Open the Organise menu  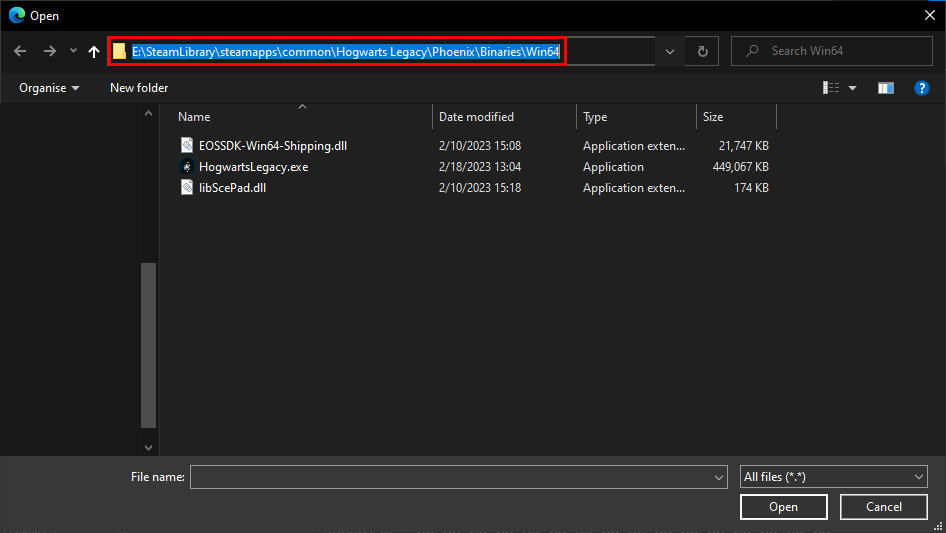49,88
